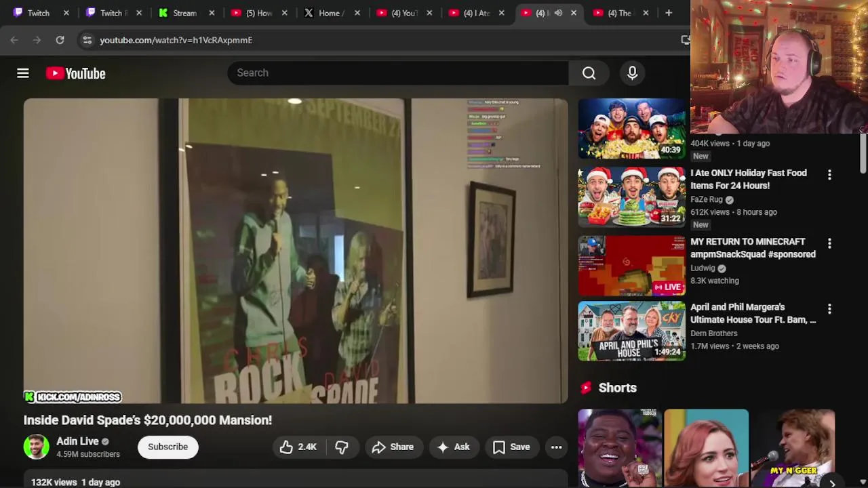Open options for Holiday Fast Food video

tap(829, 175)
